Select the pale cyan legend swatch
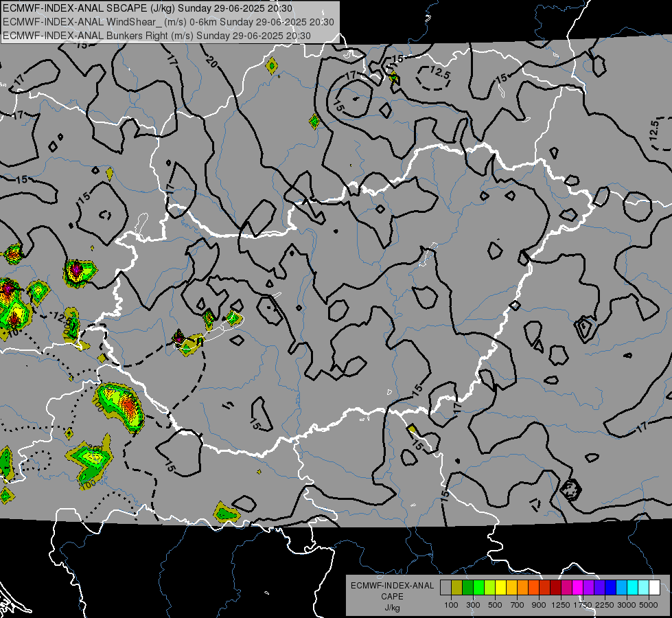 coord(644,588)
